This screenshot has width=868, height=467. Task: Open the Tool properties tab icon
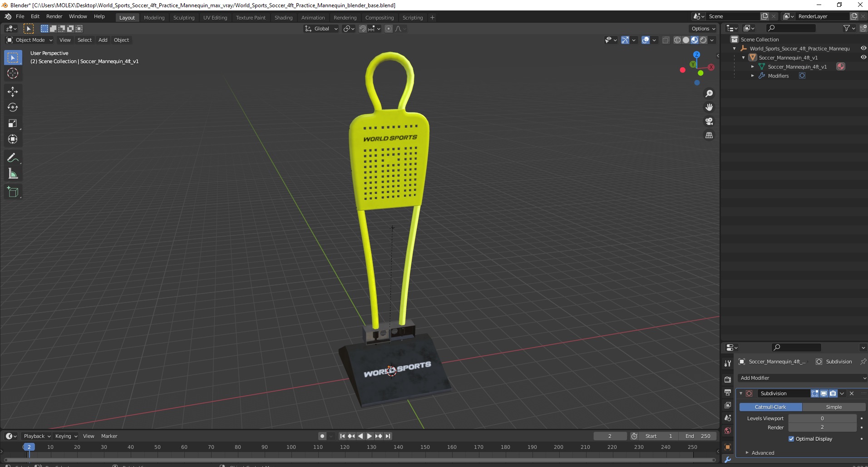point(728,363)
